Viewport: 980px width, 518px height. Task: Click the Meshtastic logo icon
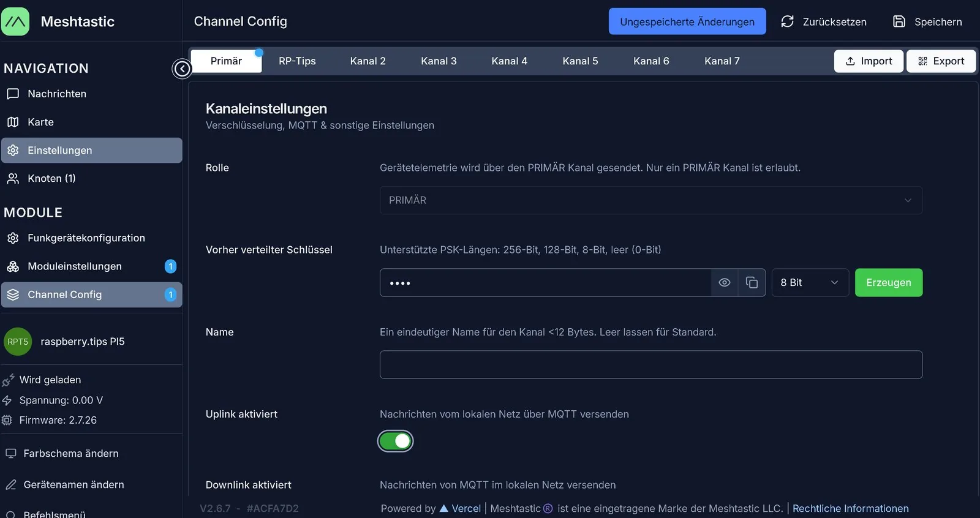(x=15, y=21)
